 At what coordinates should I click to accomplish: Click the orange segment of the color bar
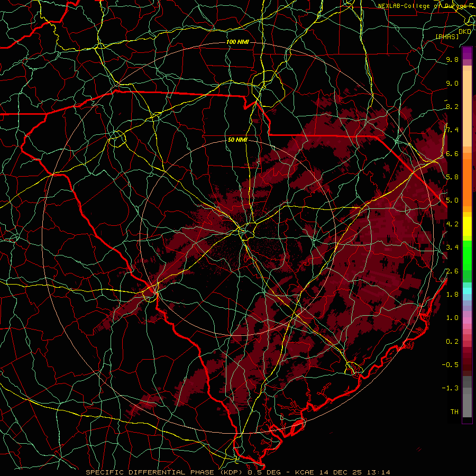(x=467, y=182)
